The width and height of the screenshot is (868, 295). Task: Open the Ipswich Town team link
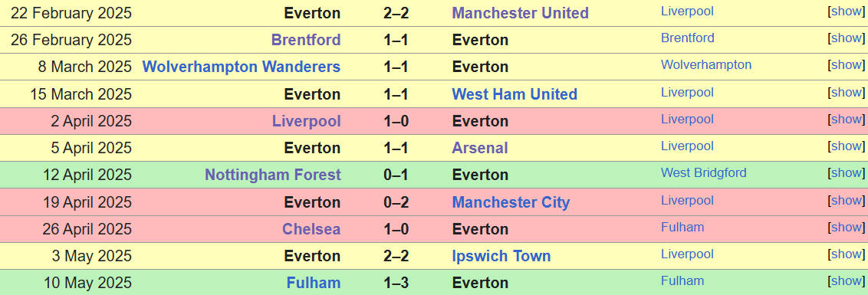[501, 256]
